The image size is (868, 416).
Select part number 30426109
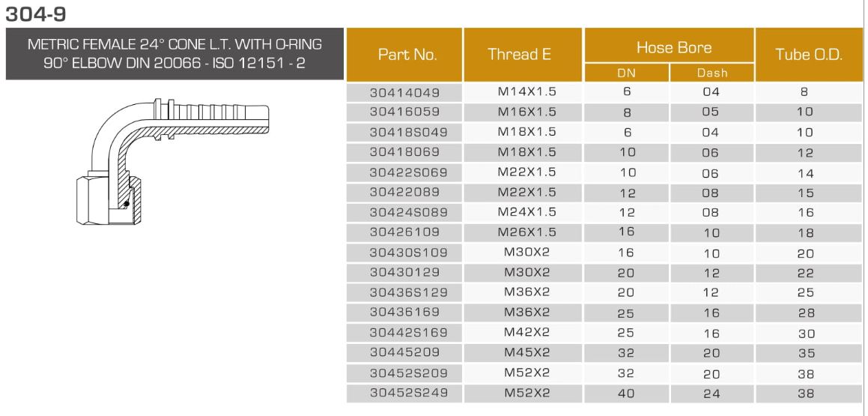(x=404, y=232)
